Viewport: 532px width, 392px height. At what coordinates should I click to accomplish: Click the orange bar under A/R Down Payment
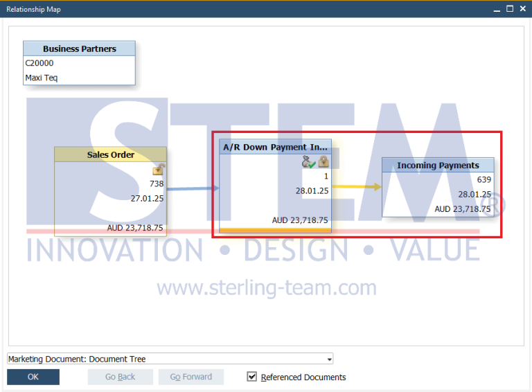pos(275,229)
